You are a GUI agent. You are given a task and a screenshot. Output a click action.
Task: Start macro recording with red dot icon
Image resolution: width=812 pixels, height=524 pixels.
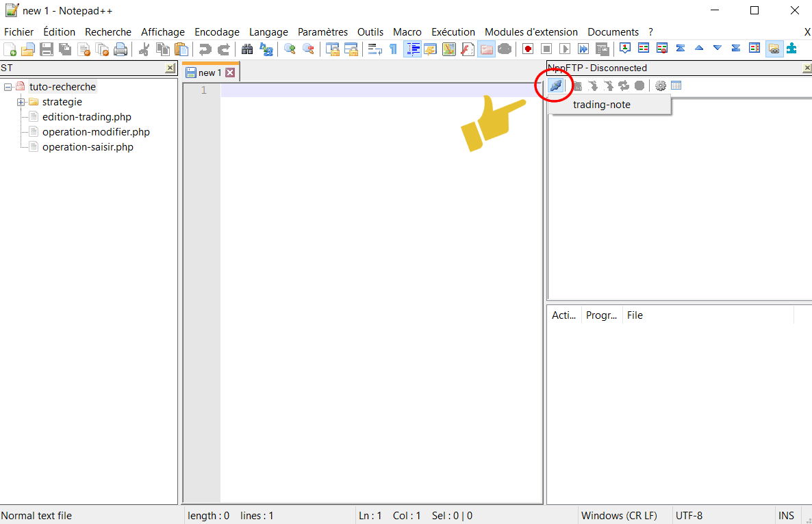point(528,49)
